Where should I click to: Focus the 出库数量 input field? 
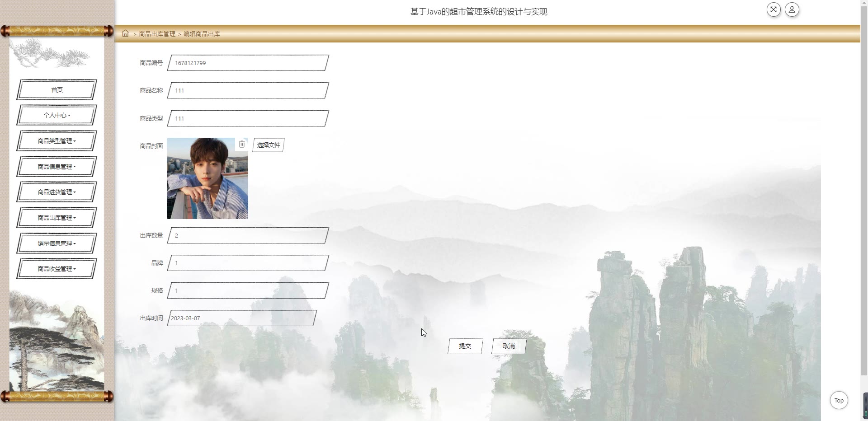point(248,235)
